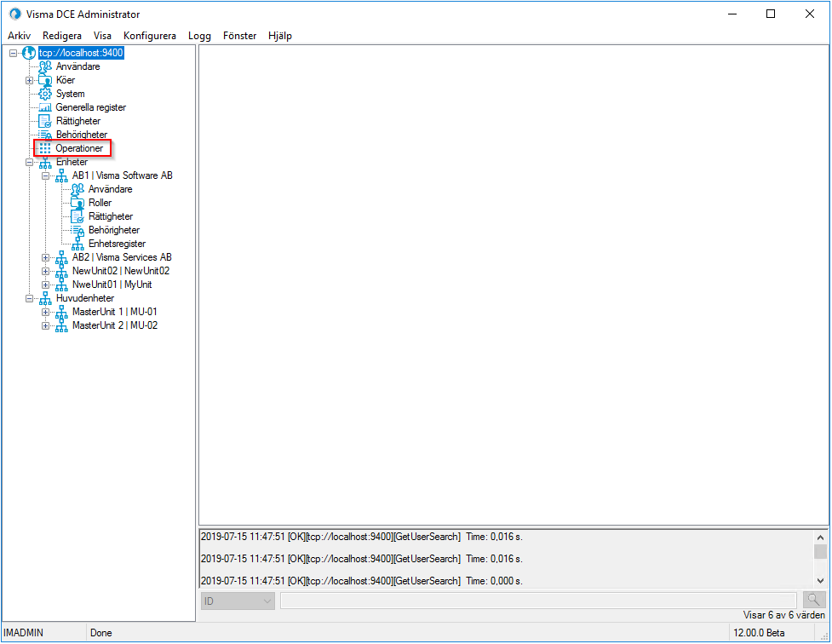Expand MasterUnit 1 | MU-01 node
The height and width of the screenshot is (644, 832).
point(44,312)
